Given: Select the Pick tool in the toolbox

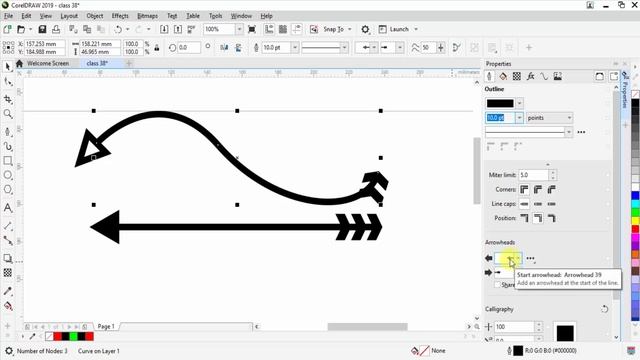Looking at the screenshot, I should tap(8, 67).
